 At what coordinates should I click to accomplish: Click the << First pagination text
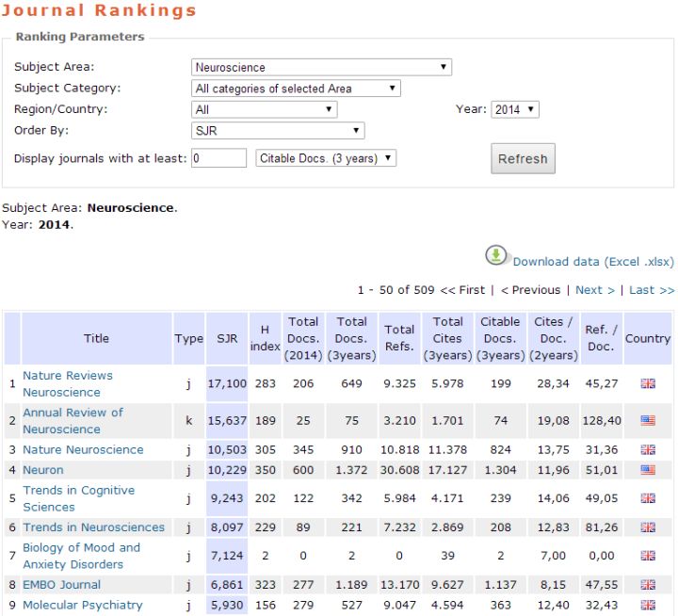462,290
